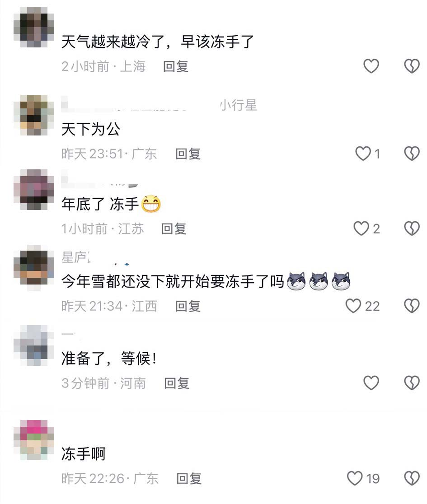The image size is (427, 504).
Task: Tap 回复 under 3分钟前 Henan comment
Action: click(x=177, y=383)
